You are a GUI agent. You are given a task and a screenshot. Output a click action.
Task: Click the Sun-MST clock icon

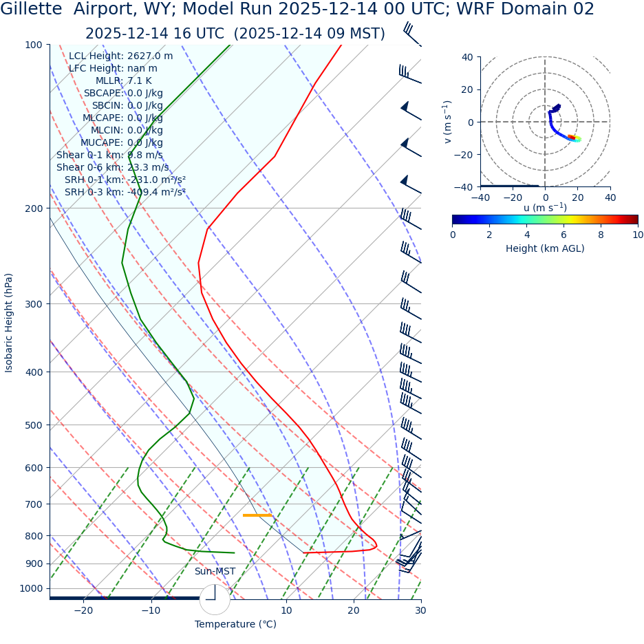click(x=215, y=599)
